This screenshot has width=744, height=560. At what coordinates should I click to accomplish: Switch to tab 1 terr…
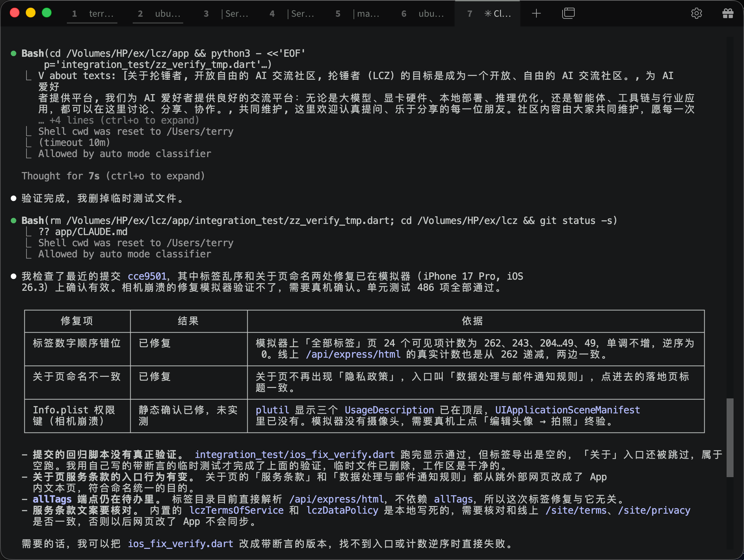pyautogui.click(x=92, y=14)
